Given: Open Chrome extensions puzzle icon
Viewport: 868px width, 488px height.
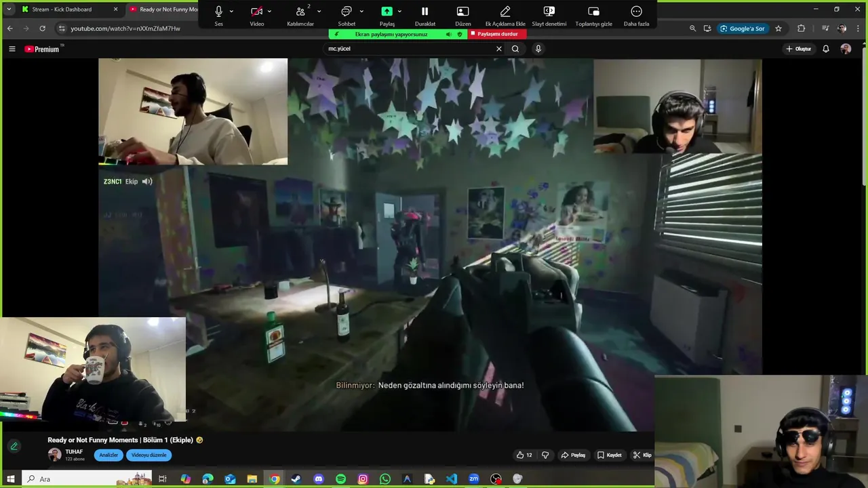Looking at the screenshot, I should 802,28.
